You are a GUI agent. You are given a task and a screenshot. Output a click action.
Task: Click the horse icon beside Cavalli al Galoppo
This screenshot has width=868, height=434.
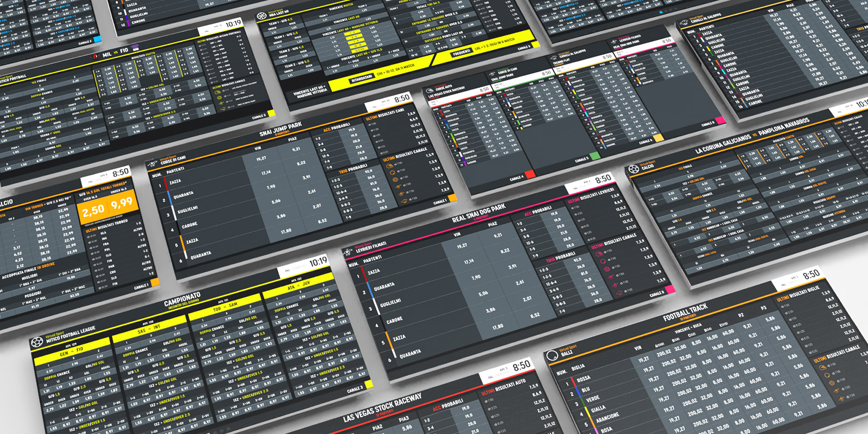[683, 23]
